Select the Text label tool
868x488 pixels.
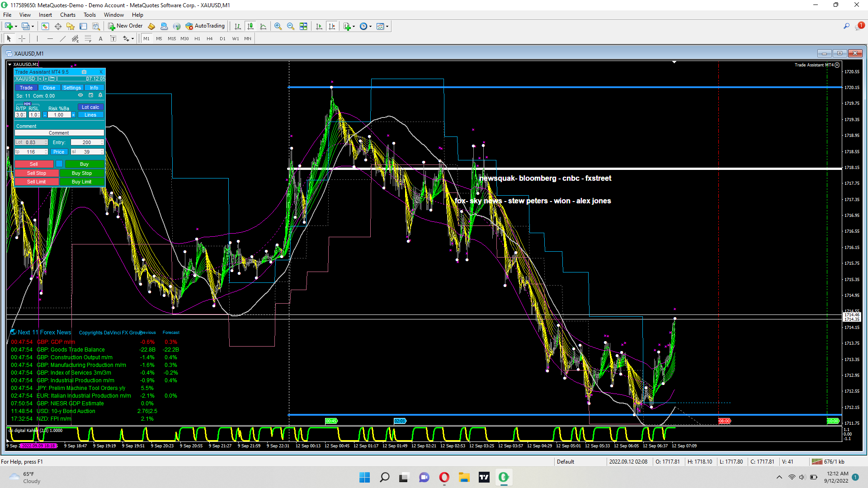point(100,39)
